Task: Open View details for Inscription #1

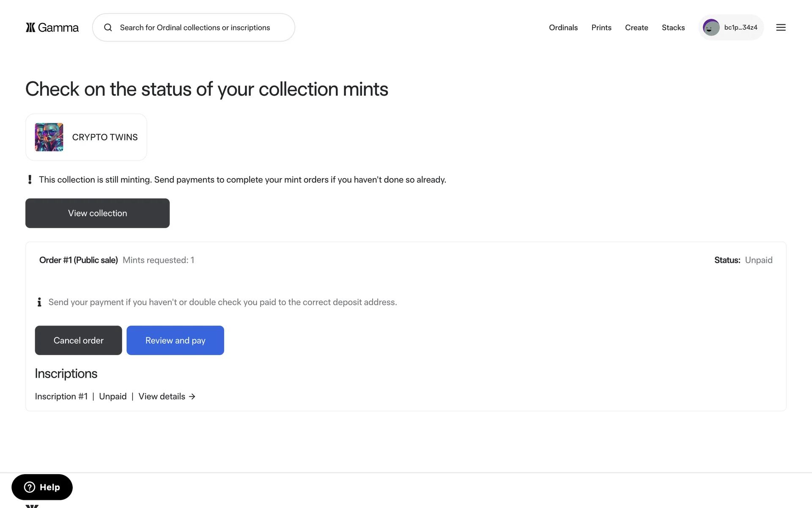Action: [x=162, y=397]
